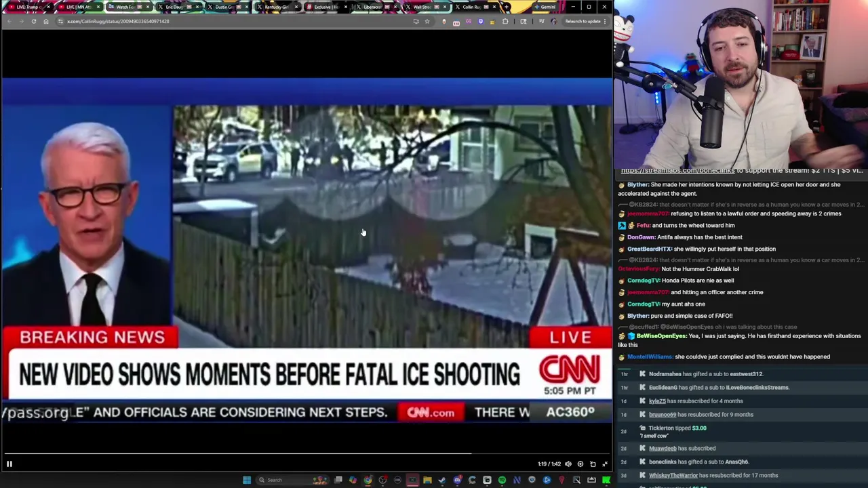Open Google Chrome from the taskbar
The image size is (868, 488).
368,480
